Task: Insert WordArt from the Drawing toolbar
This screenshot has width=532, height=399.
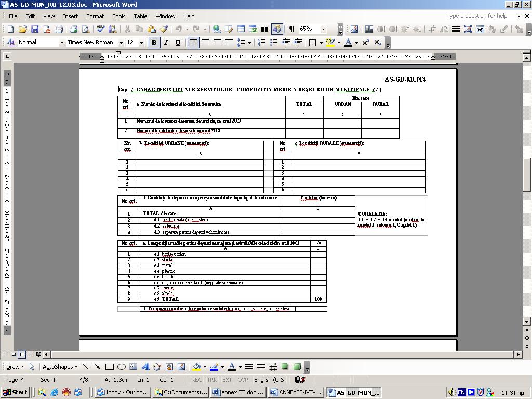Action: coord(145,367)
